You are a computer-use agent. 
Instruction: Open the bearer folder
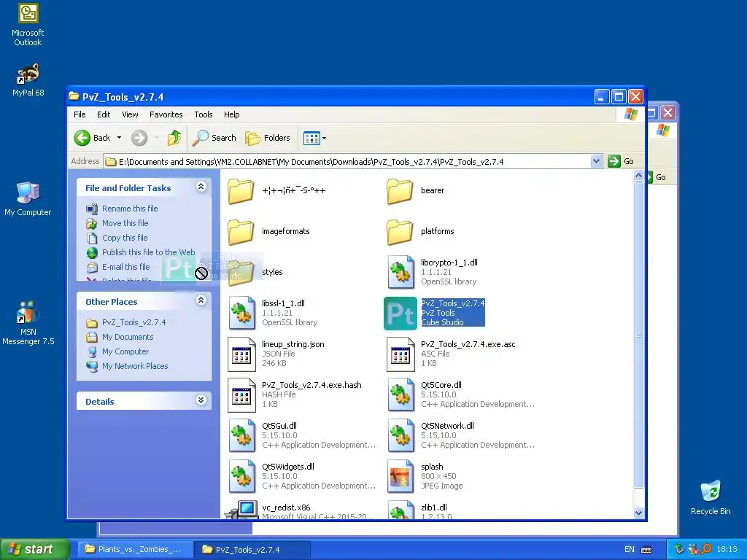pos(399,191)
